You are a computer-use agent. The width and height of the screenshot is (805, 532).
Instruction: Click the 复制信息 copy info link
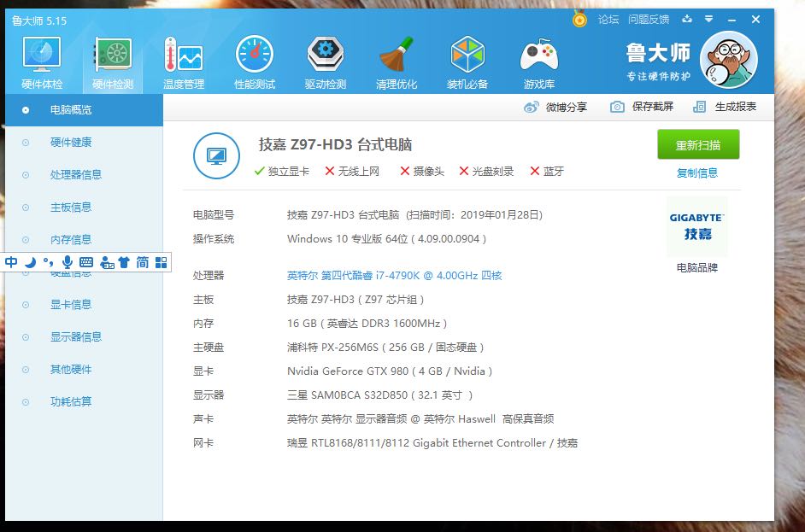[697, 172]
